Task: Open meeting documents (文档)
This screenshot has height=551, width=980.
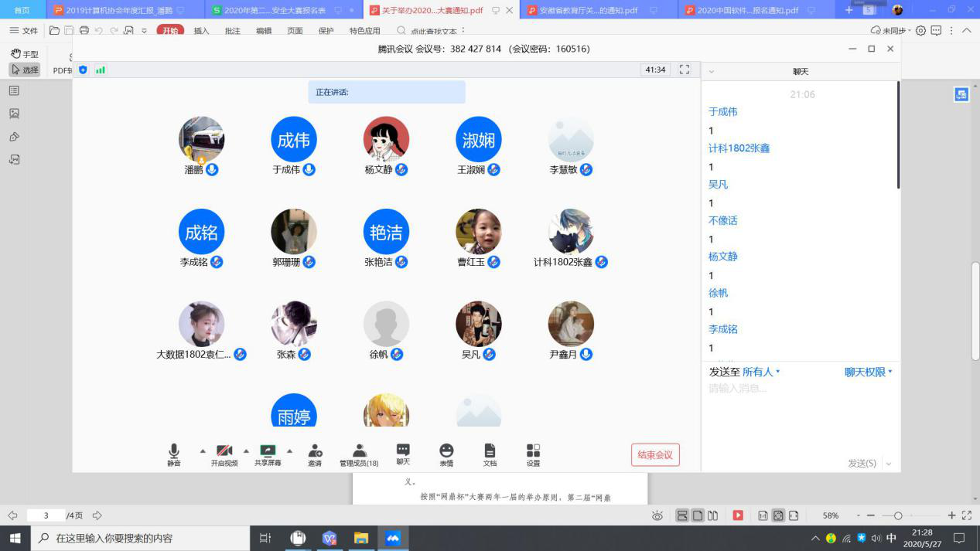Action: (490, 454)
